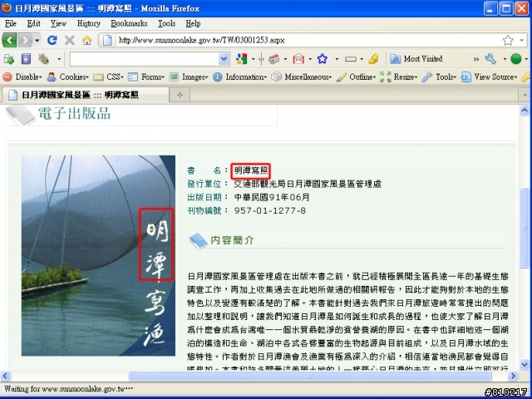Open the Most Visited bookmarks folder
This screenshot has height=399, width=532.
tap(416, 59)
